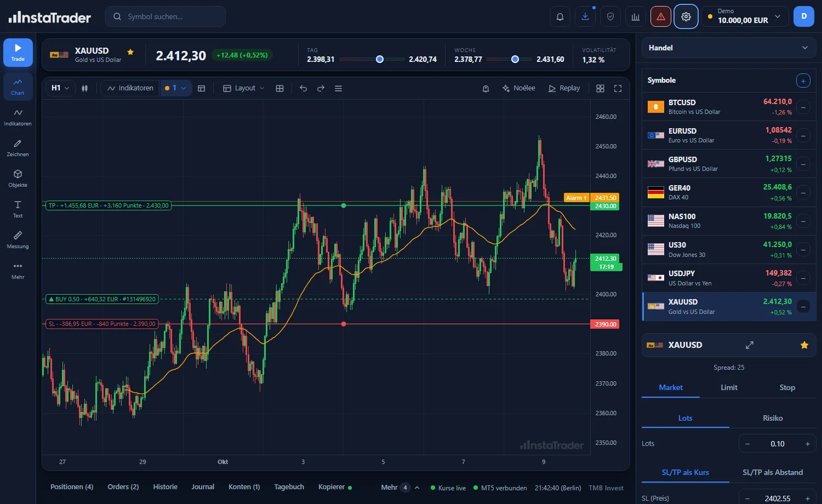Image resolution: width=822 pixels, height=504 pixels.
Task: Redo the chart action
Action: tap(321, 88)
